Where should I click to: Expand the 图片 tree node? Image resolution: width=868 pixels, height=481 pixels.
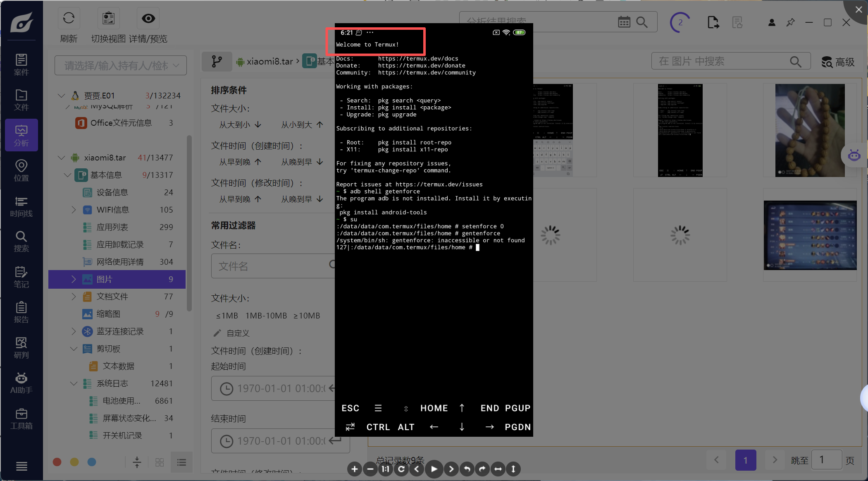pos(74,279)
